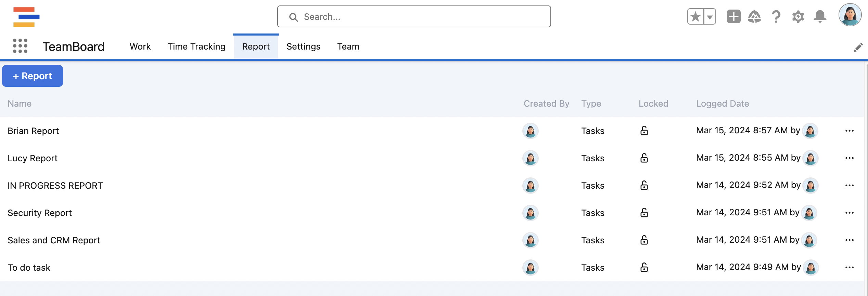Viewport: 868px width, 296px height.
Task: Switch to the Time Tracking tab
Action: pos(196,46)
